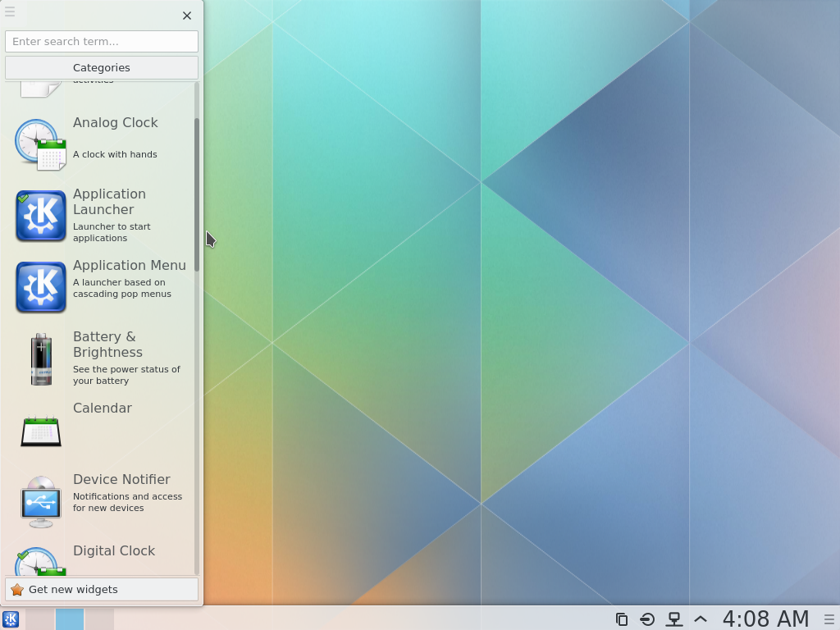Choose the Application Menu widget icon
The image size is (840, 630).
coord(40,287)
